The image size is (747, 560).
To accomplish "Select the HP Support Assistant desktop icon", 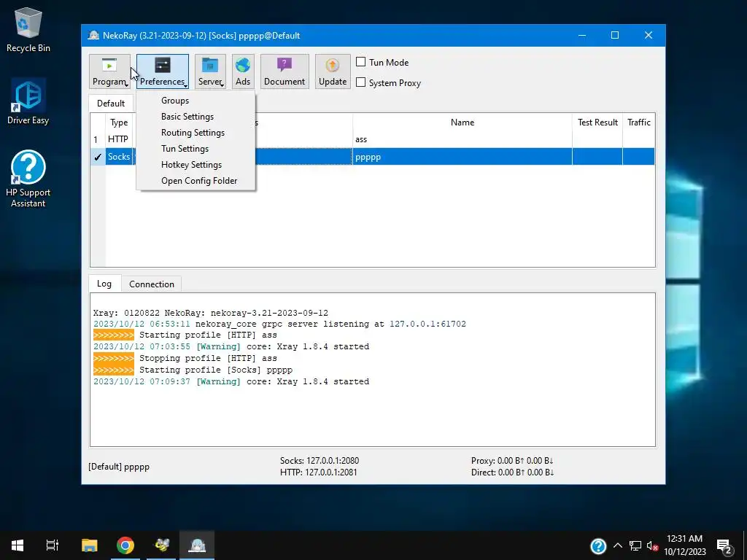I will tap(28, 179).
